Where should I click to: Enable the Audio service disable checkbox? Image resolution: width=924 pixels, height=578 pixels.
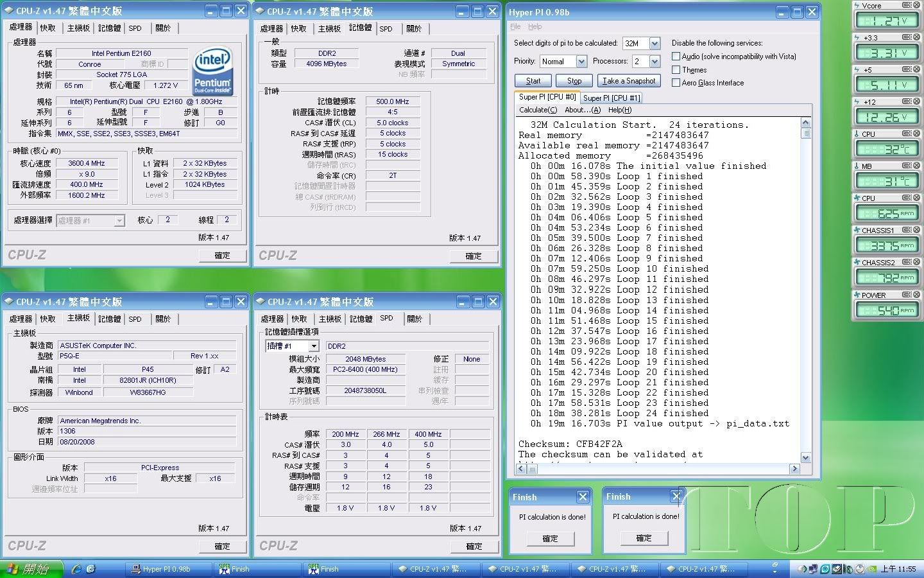click(x=676, y=57)
